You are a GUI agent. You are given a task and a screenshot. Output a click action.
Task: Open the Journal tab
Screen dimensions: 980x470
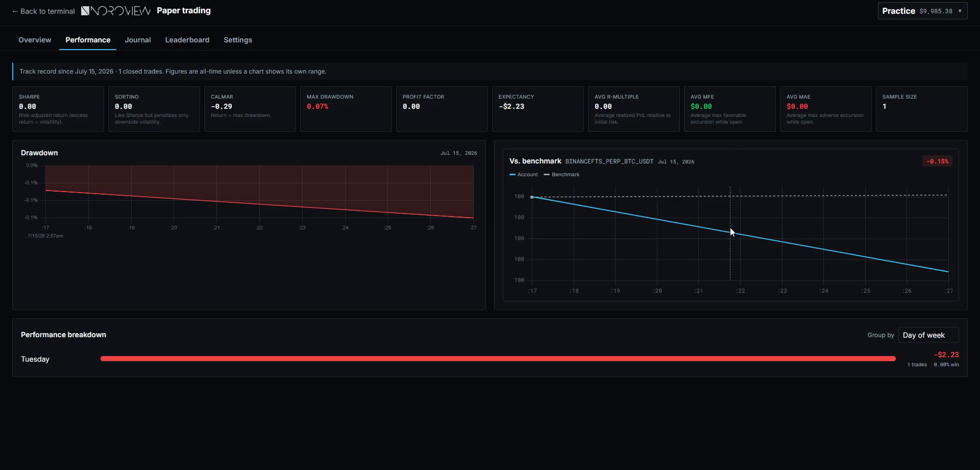coord(138,40)
